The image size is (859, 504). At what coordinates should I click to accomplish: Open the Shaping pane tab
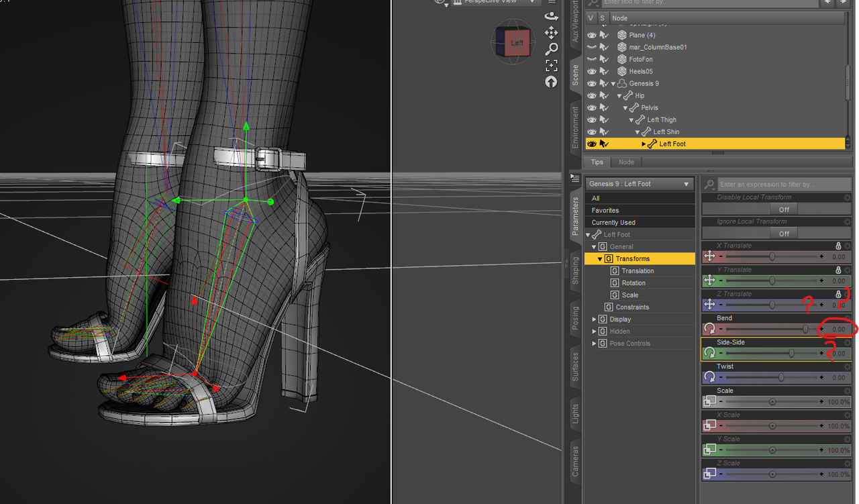(575, 271)
